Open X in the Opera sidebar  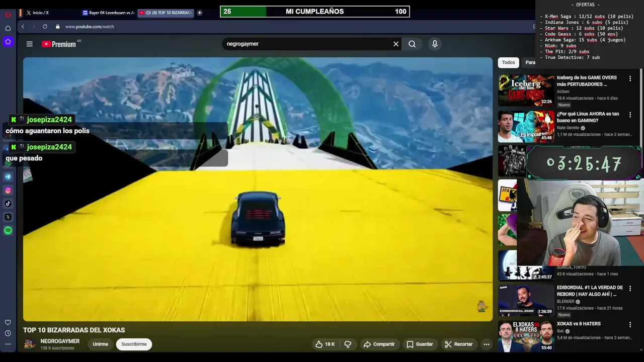8,217
